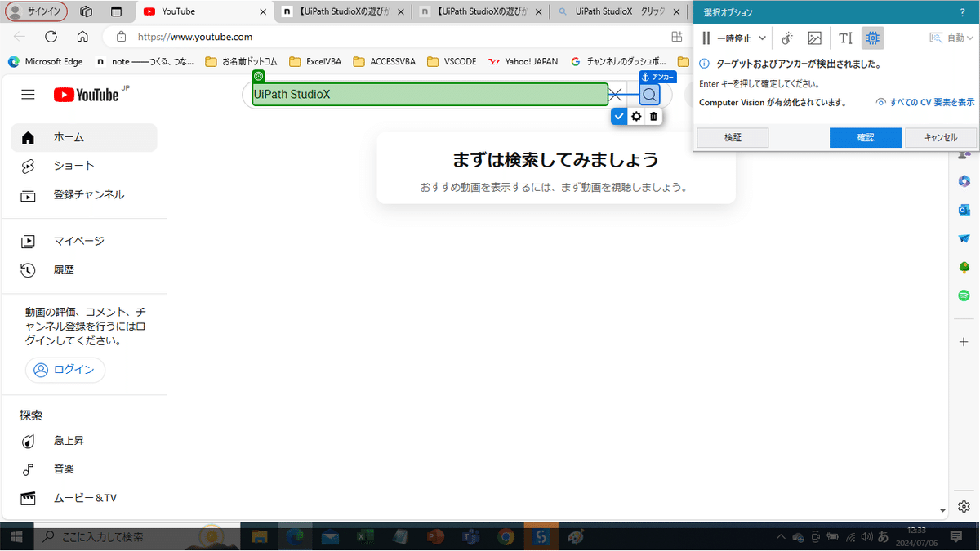This screenshot has width=980, height=551.
Task: Click the site info lock icon
Action: (122, 37)
